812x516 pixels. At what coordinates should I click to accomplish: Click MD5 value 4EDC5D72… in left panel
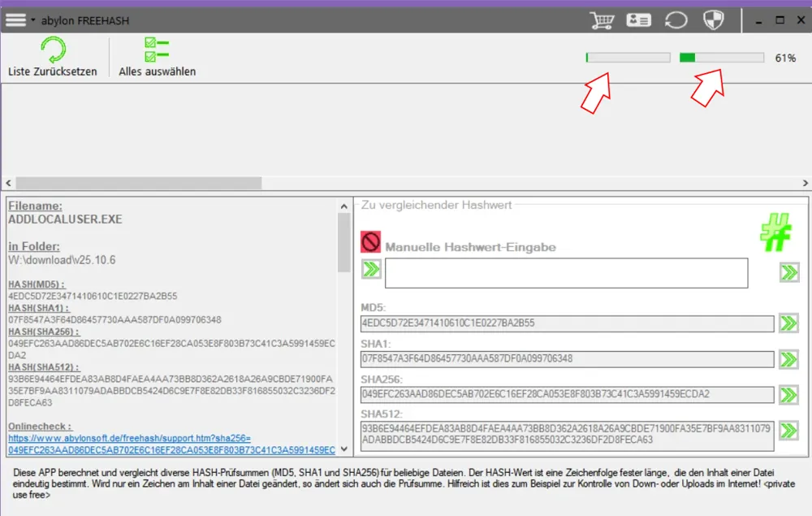tap(93, 297)
